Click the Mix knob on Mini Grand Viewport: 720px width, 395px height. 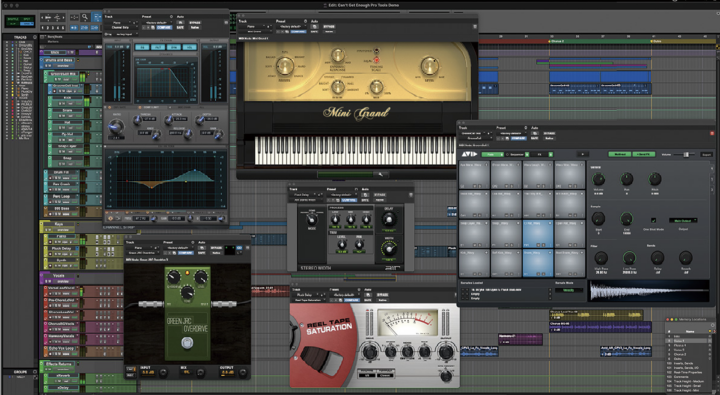pos(376,86)
